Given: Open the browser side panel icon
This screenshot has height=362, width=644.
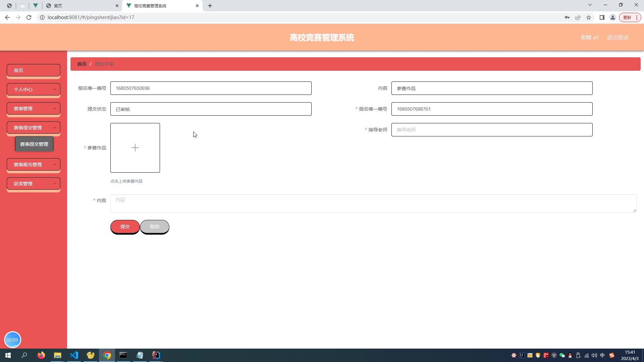Looking at the screenshot, I should coord(602,17).
